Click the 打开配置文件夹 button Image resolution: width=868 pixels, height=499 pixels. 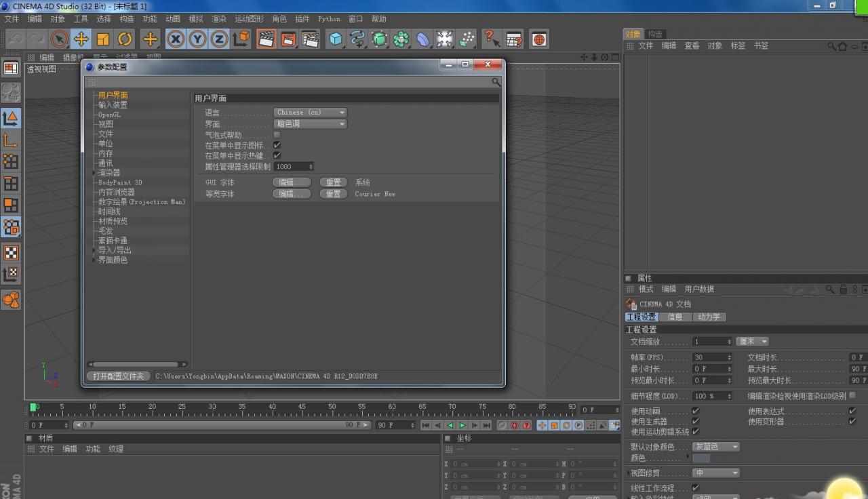119,376
